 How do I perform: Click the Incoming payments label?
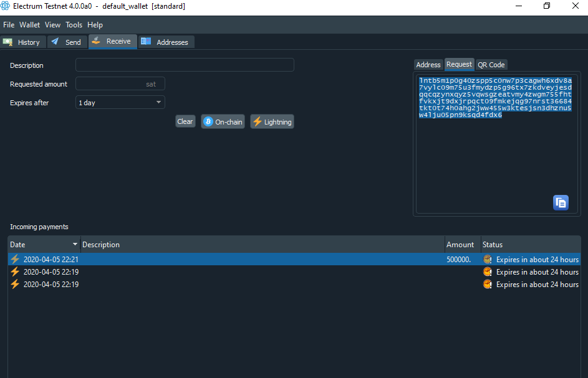pos(39,227)
